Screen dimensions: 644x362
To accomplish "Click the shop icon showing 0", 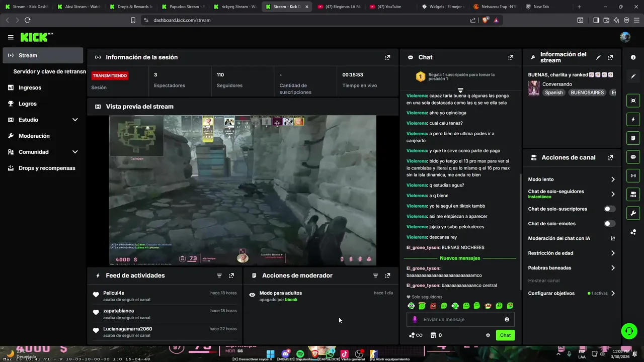I will pyautogui.click(x=436, y=335).
